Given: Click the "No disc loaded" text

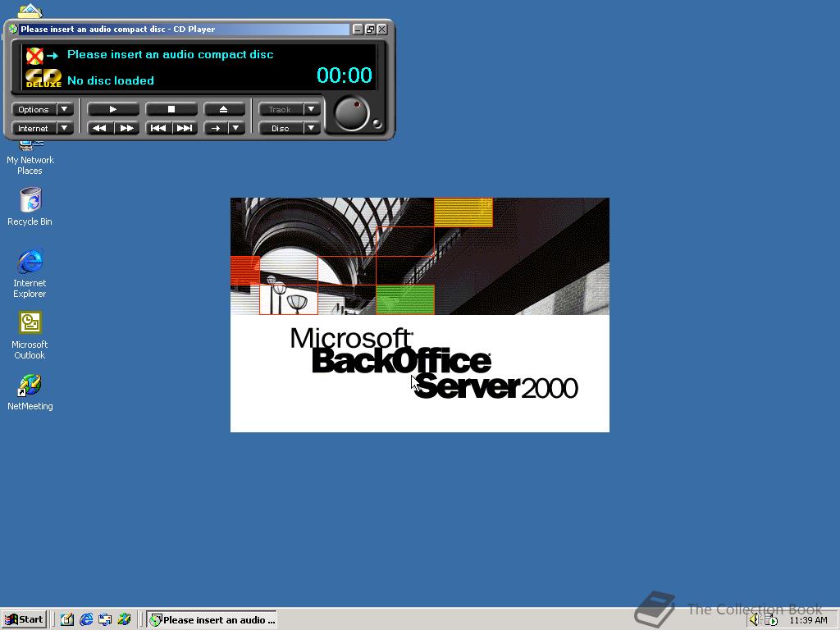Looking at the screenshot, I should click(111, 80).
